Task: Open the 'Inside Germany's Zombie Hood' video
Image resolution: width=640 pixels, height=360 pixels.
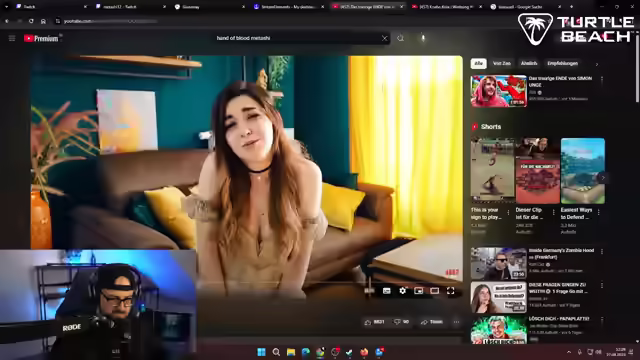Action: (x=498, y=263)
